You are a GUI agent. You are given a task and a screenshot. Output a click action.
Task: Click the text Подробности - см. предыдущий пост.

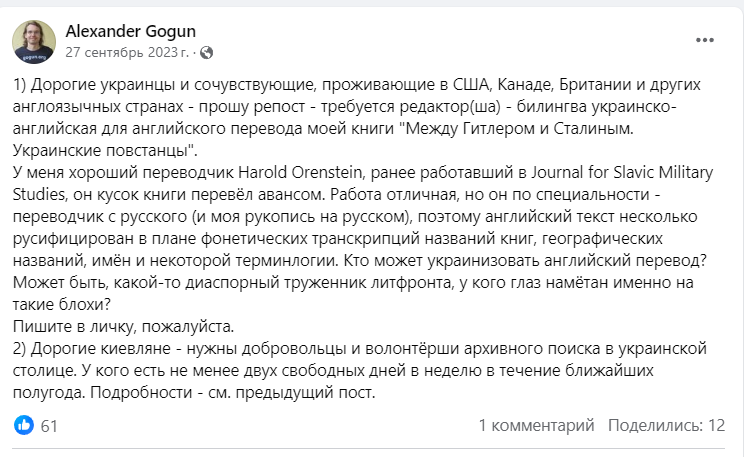(232, 392)
